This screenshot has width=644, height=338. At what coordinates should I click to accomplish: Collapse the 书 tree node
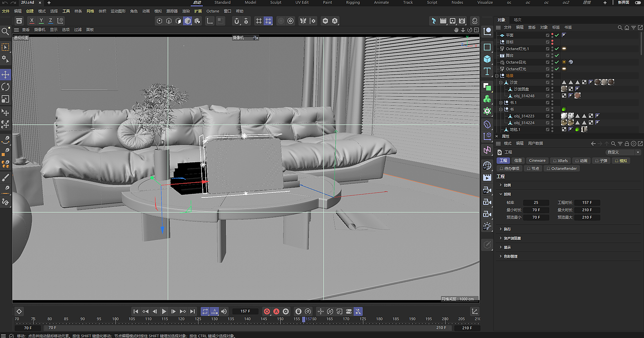501,109
